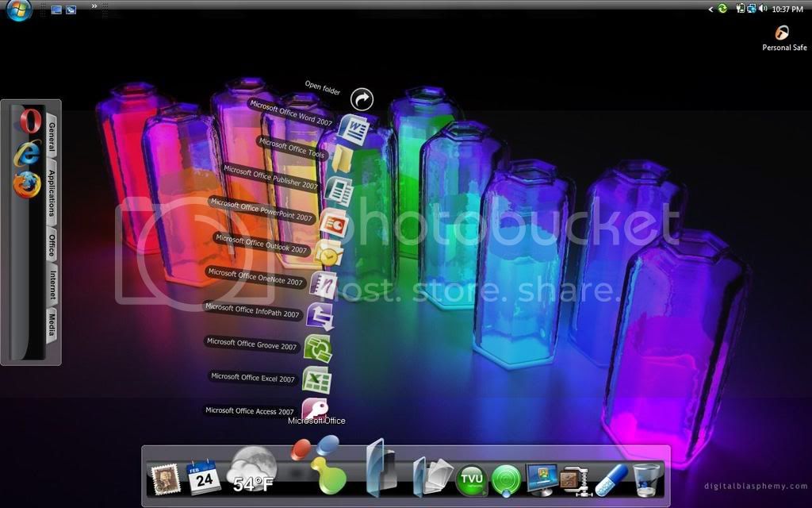Launch TVU networks from dock
This screenshot has width=812, height=508.
tap(471, 479)
